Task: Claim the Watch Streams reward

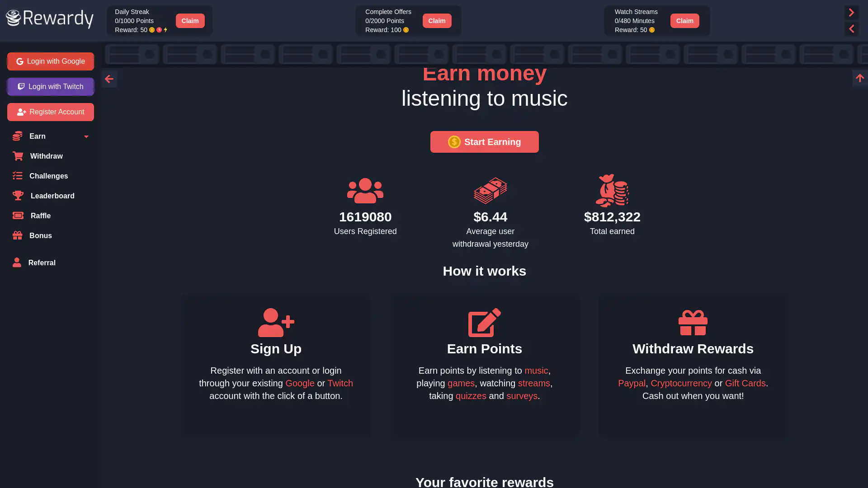Action: pos(684,21)
